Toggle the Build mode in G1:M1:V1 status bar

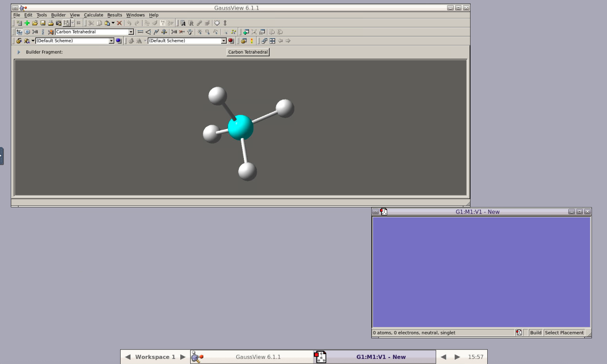click(536, 333)
